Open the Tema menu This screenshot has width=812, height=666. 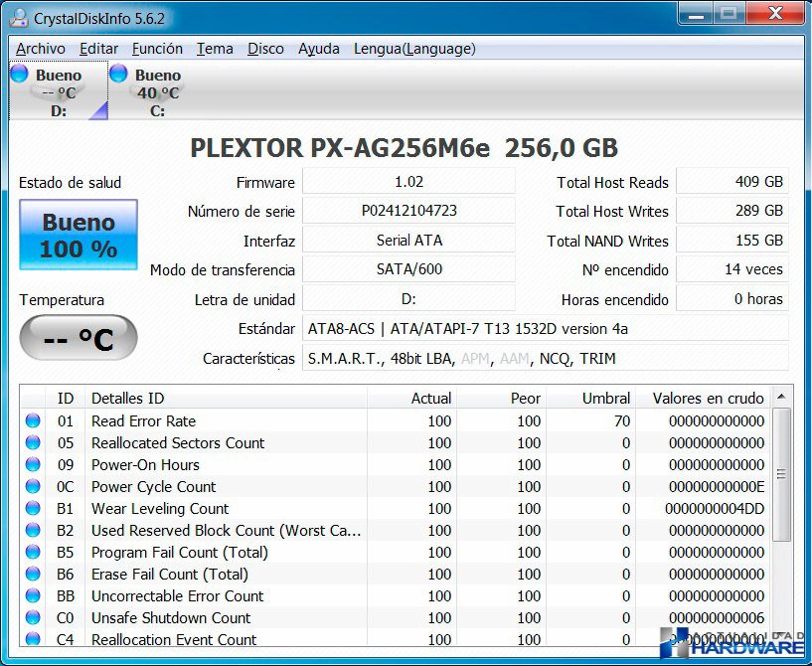215,49
